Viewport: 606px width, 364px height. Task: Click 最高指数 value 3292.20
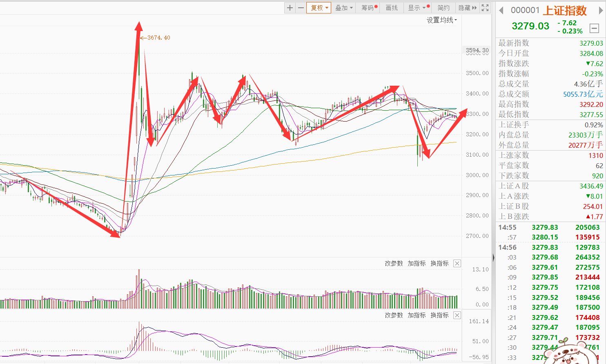tap(591, 104)
